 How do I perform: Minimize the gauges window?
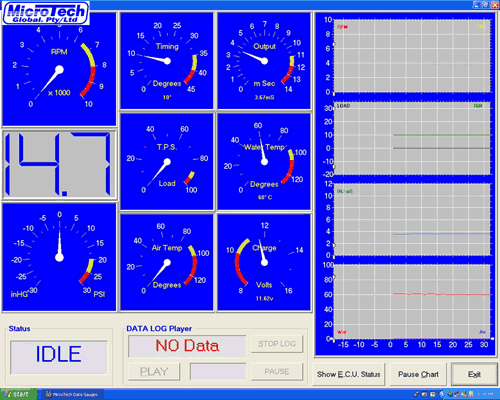click(477, 5)
